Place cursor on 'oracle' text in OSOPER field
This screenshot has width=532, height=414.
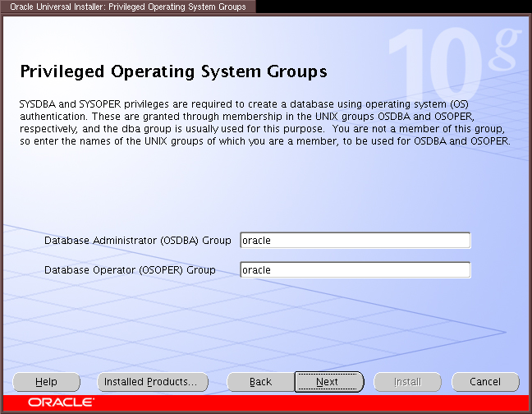point(257,270)
